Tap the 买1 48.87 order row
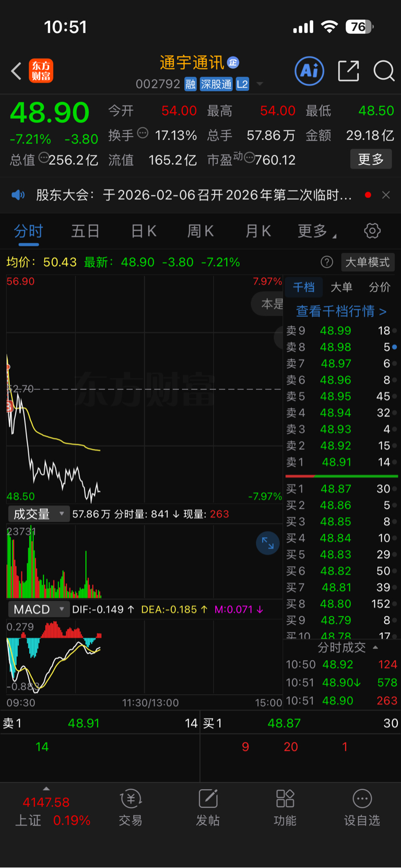The height and width of the screenshot is (868, 401). [341, 489]
